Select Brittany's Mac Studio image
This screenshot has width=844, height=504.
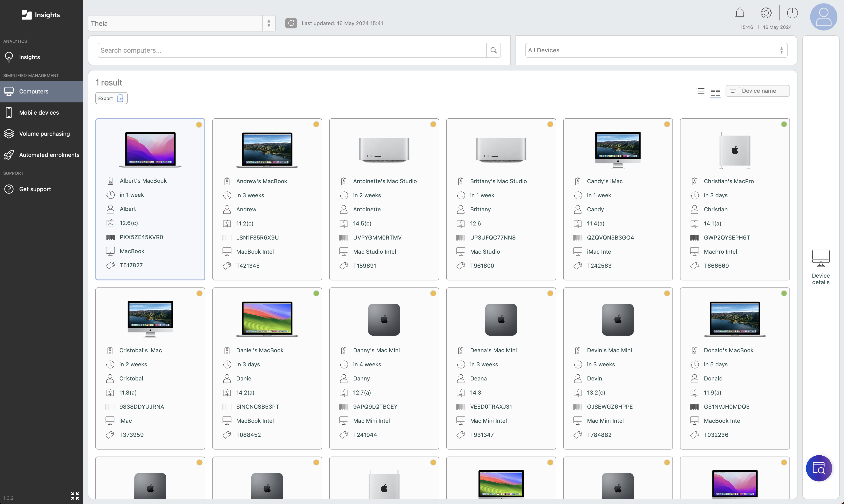pos(501,150)
